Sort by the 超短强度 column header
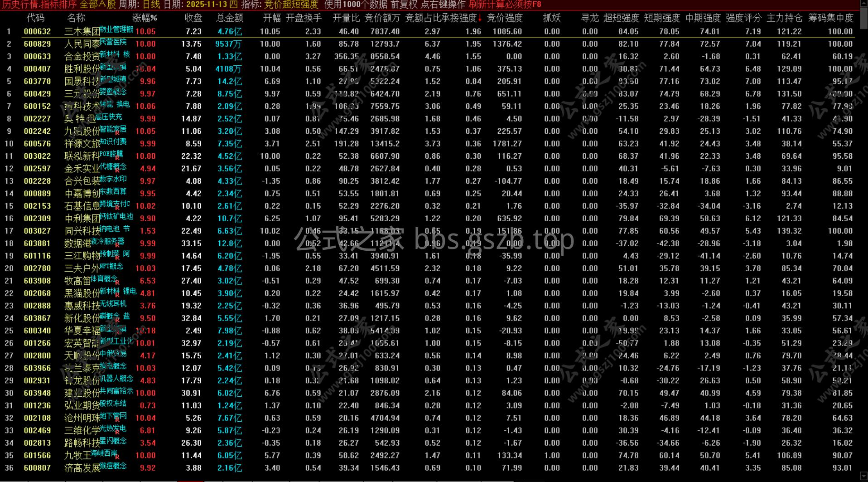This screenshot has height=482, width=868. coord(621,18)
